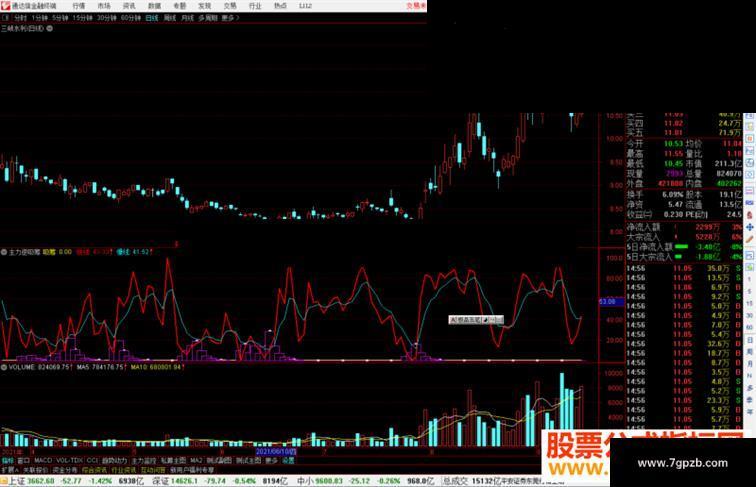Viewport: 756px width, 487px height.
Task: Open the 资讯 menu
Action: click(x=129, y=6)
